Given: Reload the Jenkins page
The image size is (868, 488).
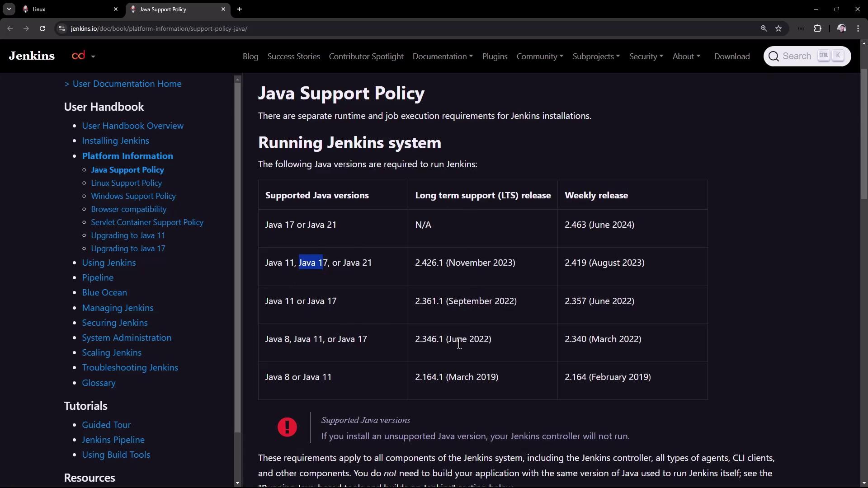Looking at the screenshot, I should point(42,28).
